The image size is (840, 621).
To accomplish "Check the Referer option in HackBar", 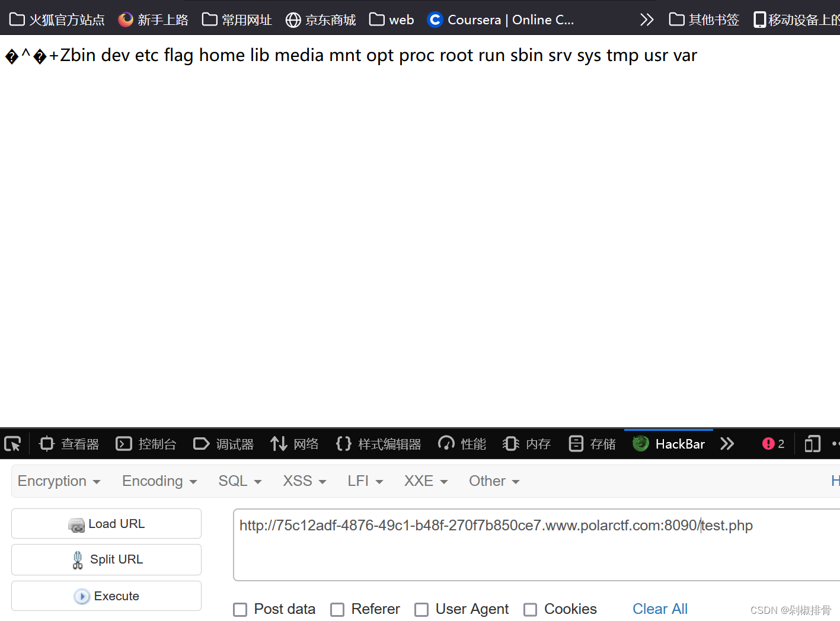I will pos(337,609).
